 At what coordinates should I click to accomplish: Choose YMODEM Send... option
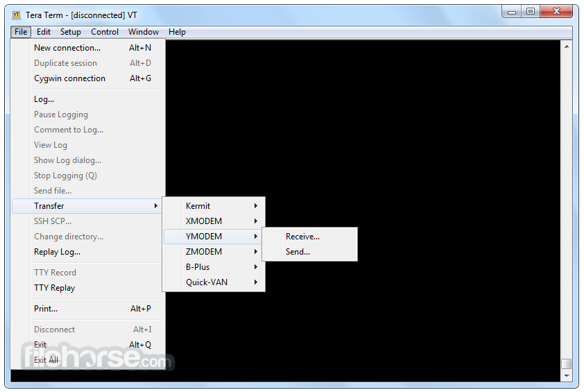click(310, 252)
